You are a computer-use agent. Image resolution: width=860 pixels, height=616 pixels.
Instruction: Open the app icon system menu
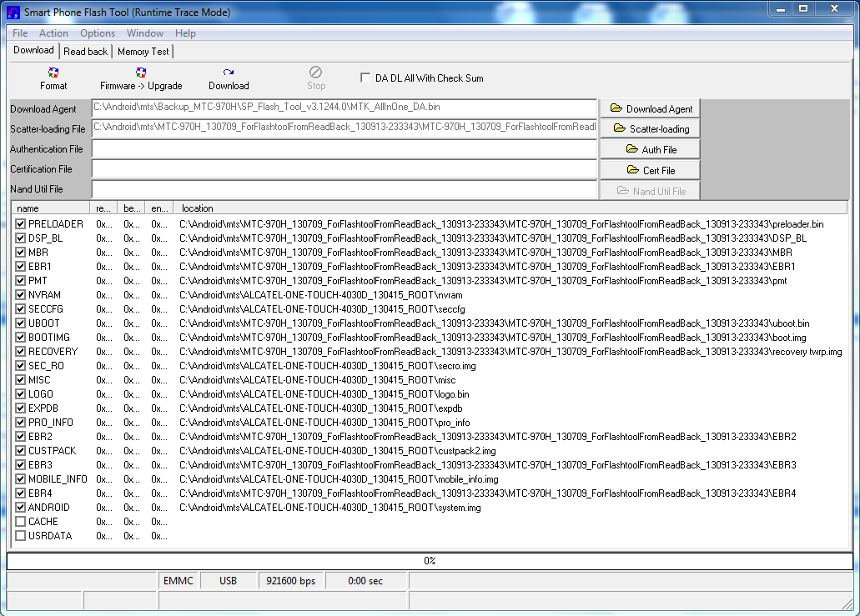coord(13,13)
